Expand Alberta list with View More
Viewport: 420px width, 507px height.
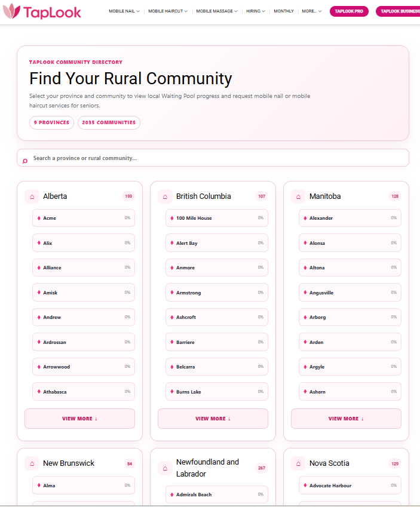[x=79, y=419]
